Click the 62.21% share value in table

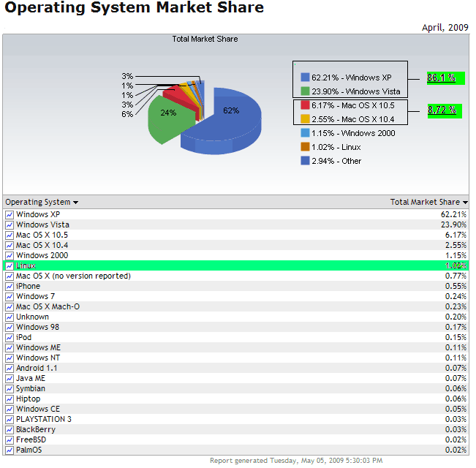click(x=453, y=214)
